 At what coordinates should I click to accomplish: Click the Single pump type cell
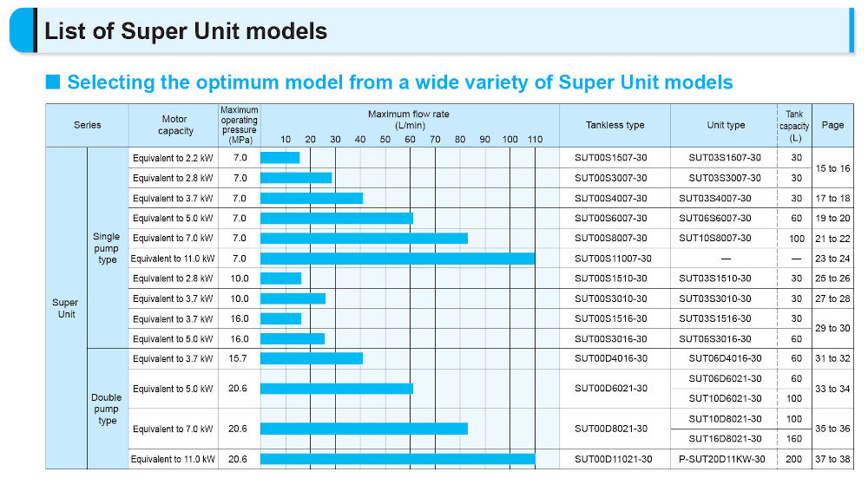click(107, 248)
